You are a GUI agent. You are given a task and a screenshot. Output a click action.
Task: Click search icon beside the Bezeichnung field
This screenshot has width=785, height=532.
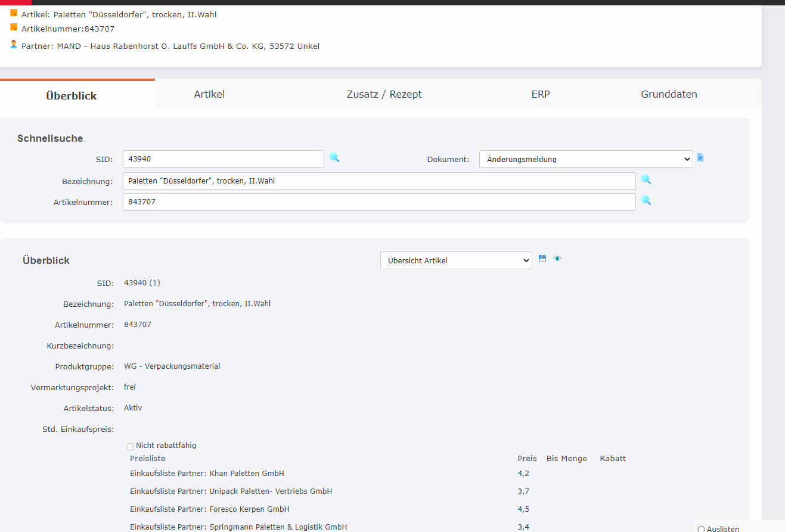pos(646,179)
